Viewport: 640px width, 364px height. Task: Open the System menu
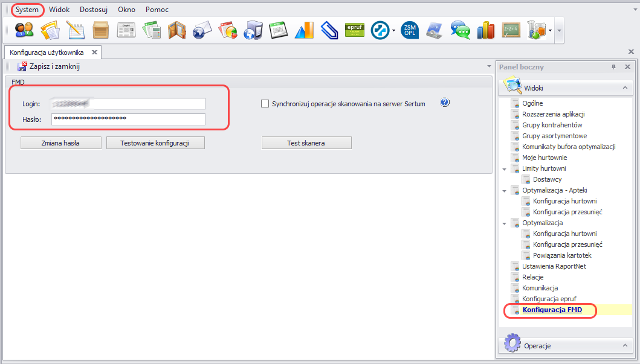[27, 10]
